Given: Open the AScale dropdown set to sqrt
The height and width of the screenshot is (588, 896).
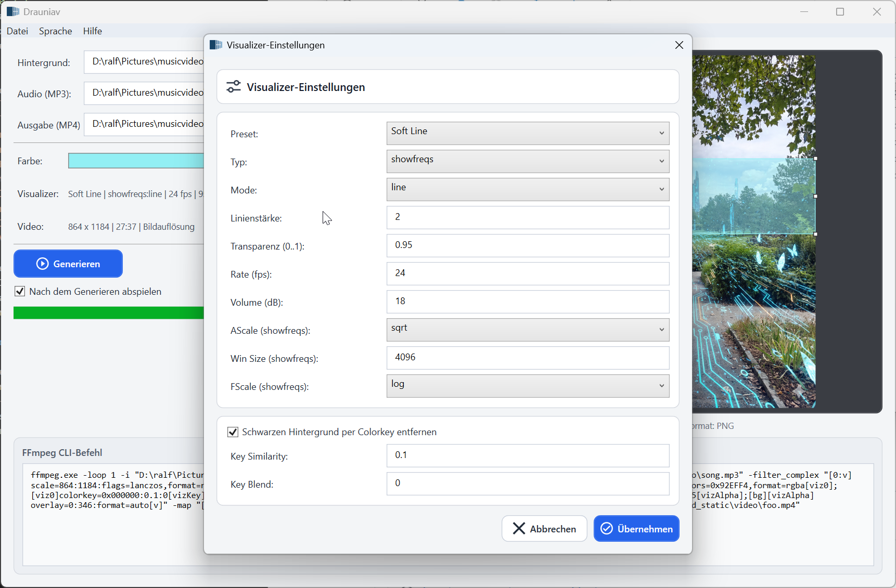Looking at the screenshot, I should tap(528, 330).
